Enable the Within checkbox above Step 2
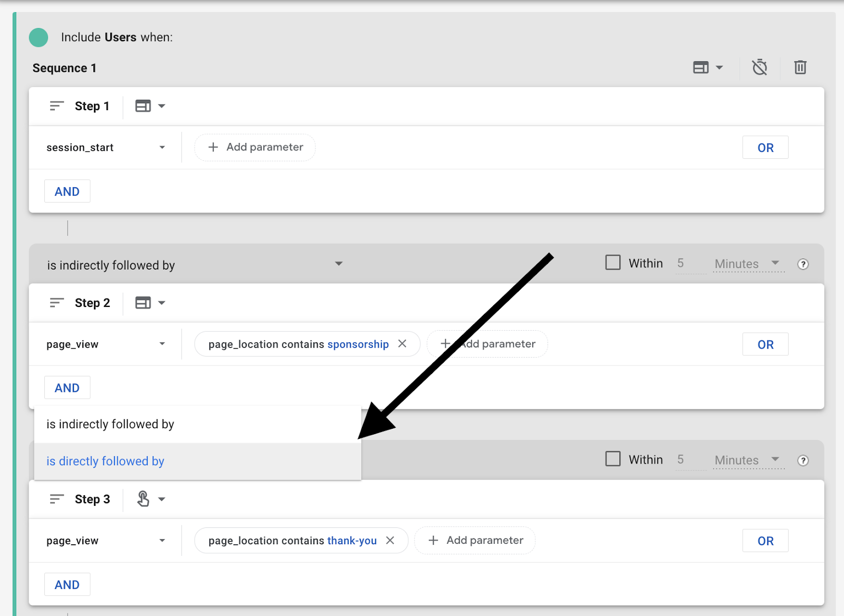Image resolution: width=844 pixels, height=616 pixels. (x=612, y=263)
